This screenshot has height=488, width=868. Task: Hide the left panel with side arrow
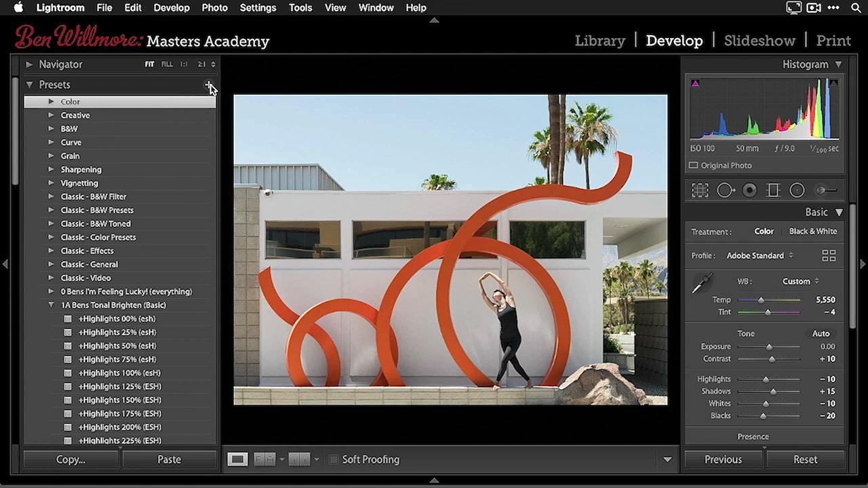(x=5, y=264)
